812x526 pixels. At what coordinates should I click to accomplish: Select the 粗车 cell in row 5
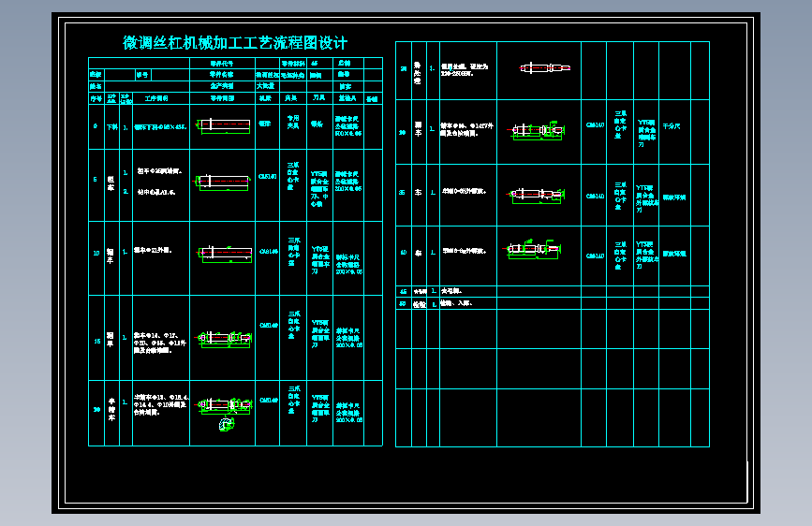[111, 183]
